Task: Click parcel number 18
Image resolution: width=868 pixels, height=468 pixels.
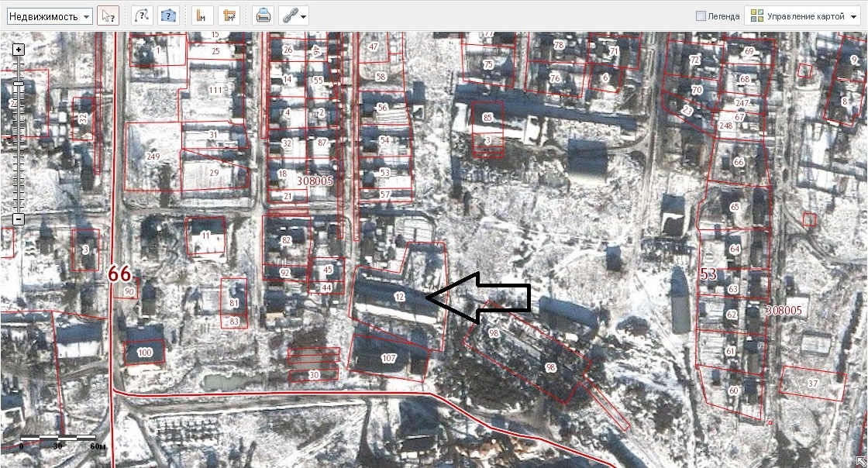Action: [x=282, y=174]
